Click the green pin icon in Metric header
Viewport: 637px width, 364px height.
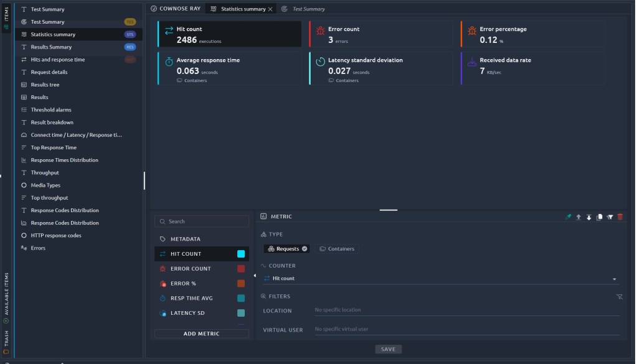point(567,217)
